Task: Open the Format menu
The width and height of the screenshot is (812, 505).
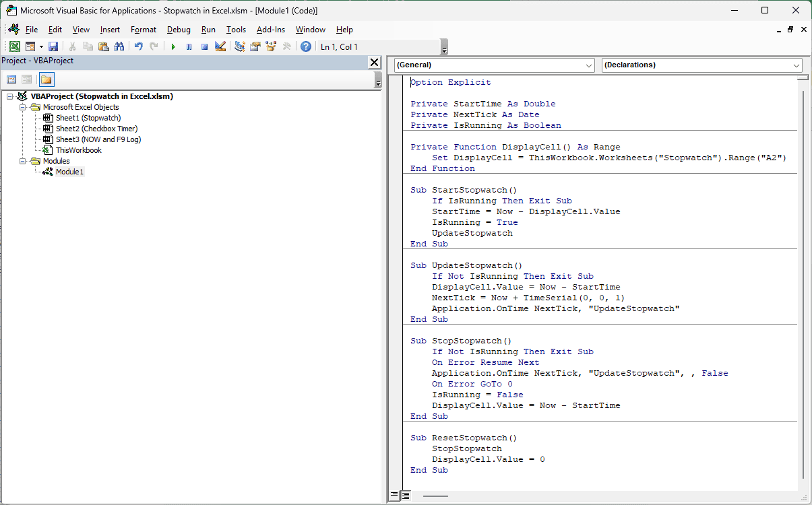Action: tap(144, 30)
